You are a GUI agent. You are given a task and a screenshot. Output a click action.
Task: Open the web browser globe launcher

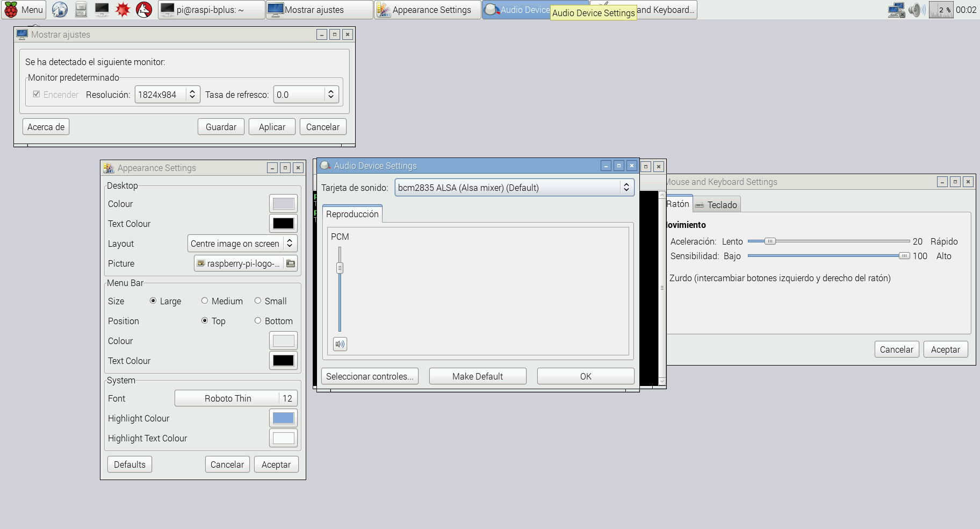tap(60, 10)
